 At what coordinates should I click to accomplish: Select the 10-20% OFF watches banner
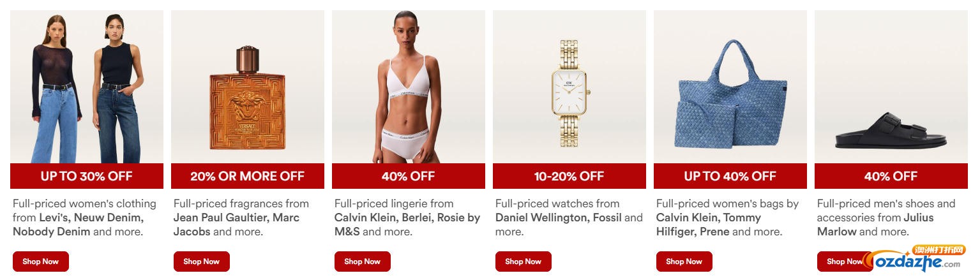(569, 176)
